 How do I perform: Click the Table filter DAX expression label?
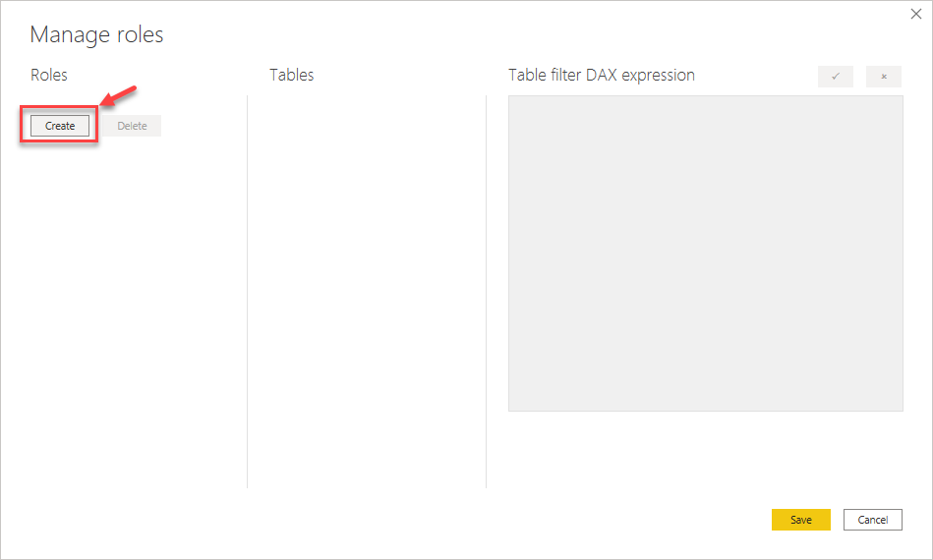click(601, 75)
